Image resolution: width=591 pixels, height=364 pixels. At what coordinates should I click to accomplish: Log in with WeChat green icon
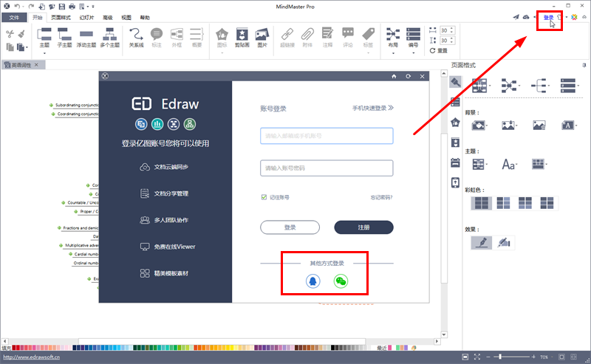[x=341, y=281]
